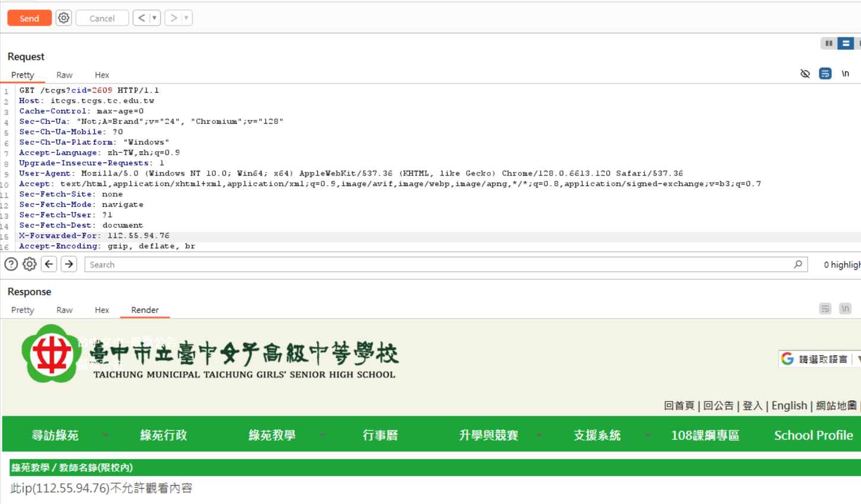Expand arrow next to 支援系統

click(648, 435)
